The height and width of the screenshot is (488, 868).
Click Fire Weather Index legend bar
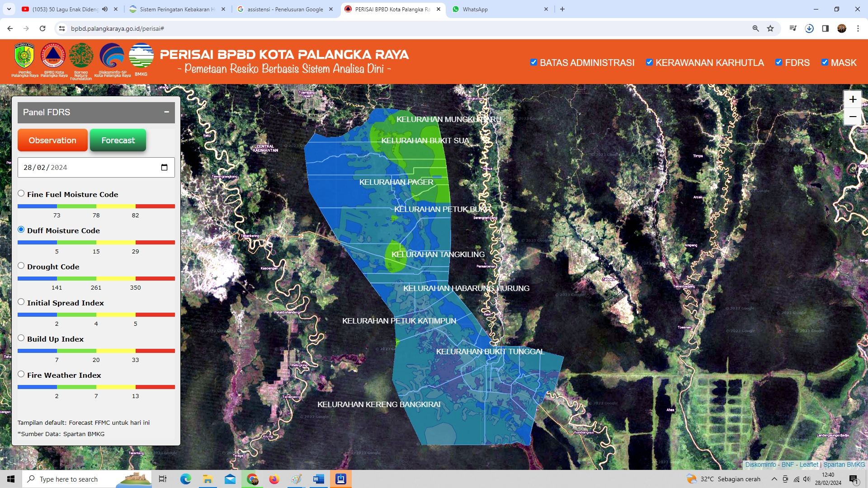[x=96, y=387]
